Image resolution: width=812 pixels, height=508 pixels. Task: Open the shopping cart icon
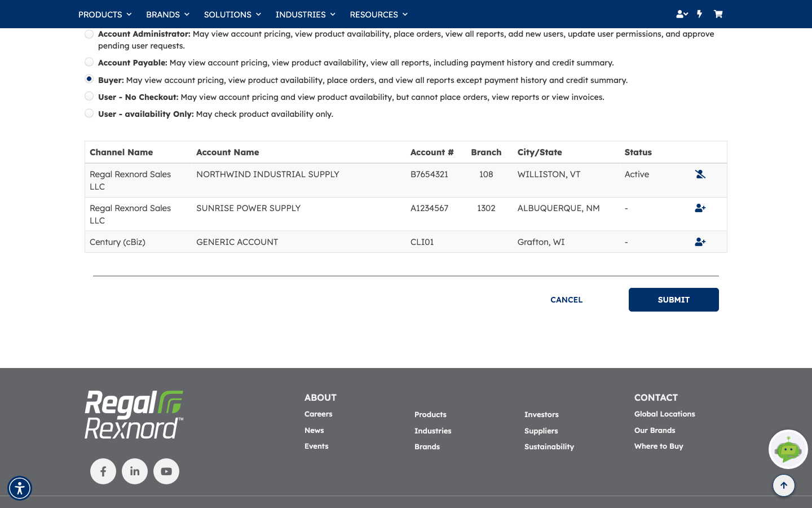point(718,14)
